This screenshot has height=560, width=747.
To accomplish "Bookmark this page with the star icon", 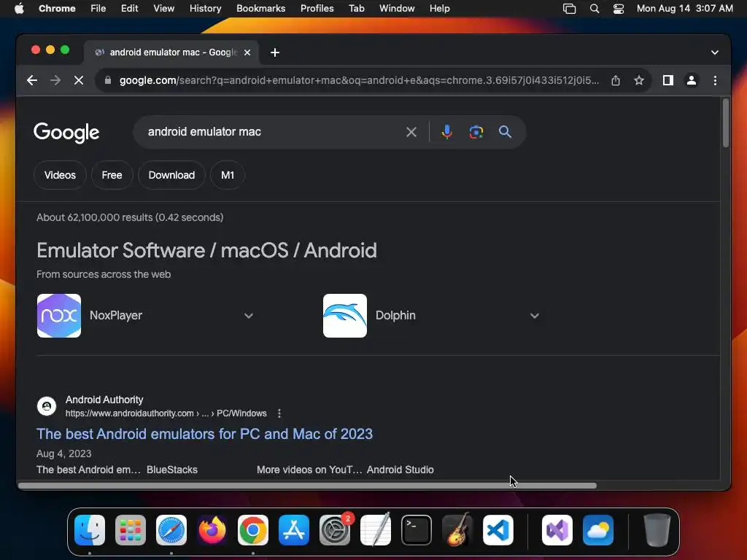I will [639, 80].
